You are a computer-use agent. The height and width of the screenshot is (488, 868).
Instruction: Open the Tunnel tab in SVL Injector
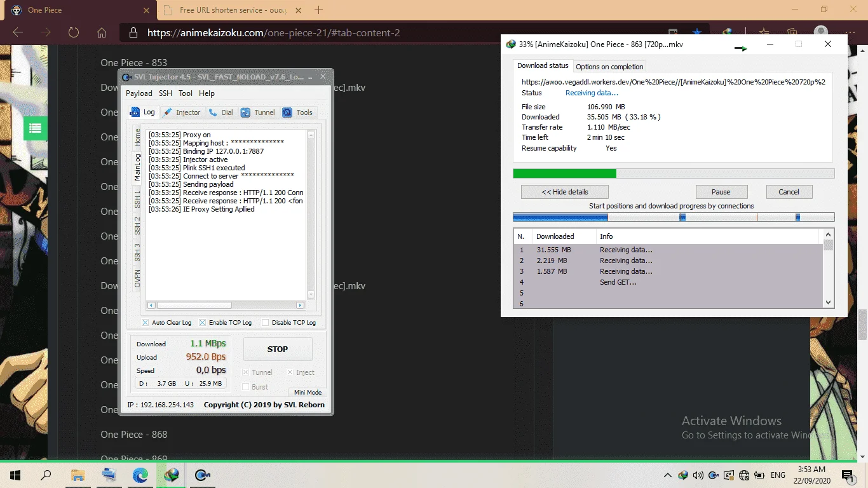click(258, 112)
